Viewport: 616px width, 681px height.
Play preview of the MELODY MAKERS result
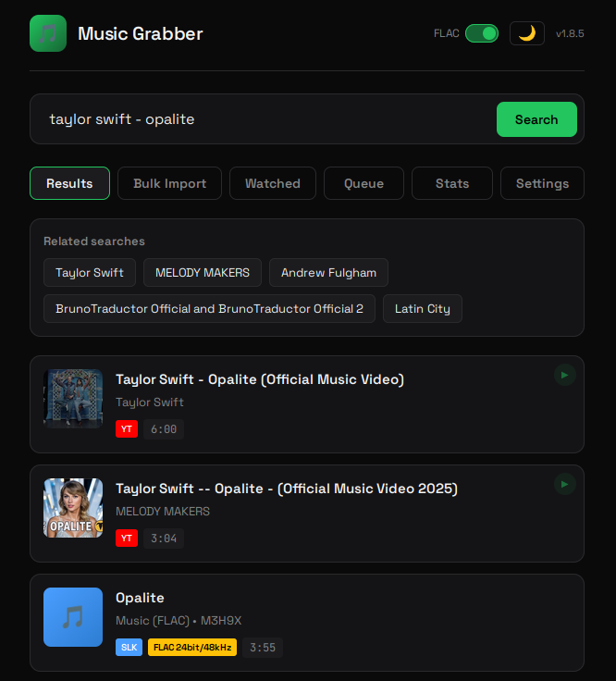[564, 484]
